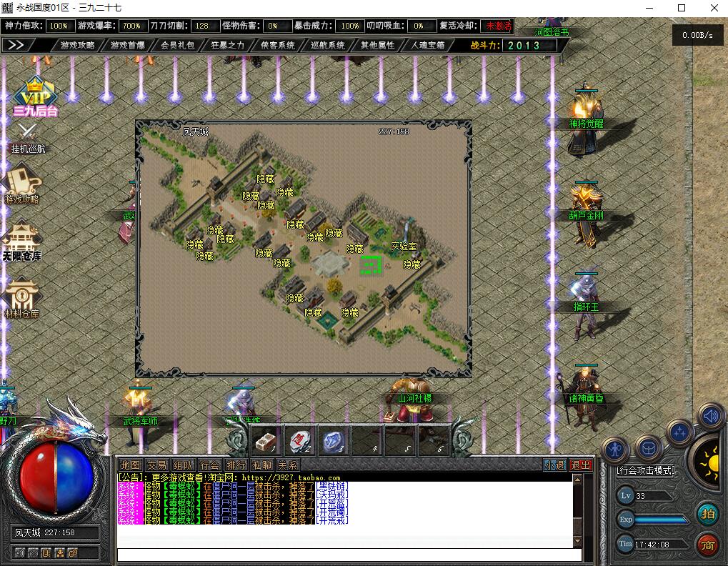This screenshot has width=728, height=566.
Task: Open the inventory bag round button
Action: (648, 448)
